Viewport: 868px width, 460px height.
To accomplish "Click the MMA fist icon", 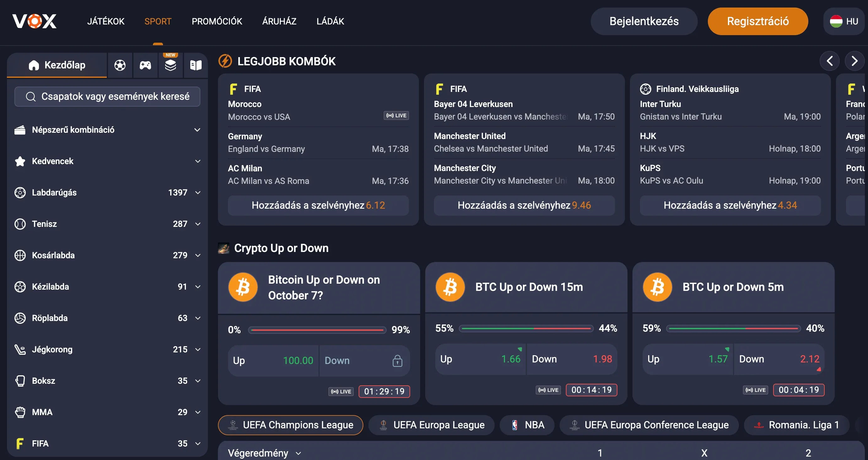I will click(x=20, y=412).
